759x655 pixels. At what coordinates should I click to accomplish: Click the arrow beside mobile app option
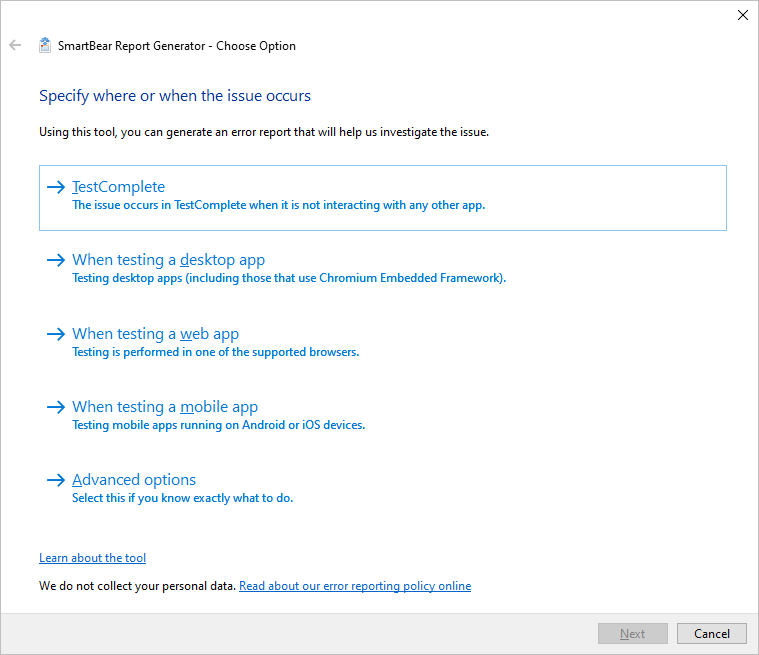coord(55,407)
